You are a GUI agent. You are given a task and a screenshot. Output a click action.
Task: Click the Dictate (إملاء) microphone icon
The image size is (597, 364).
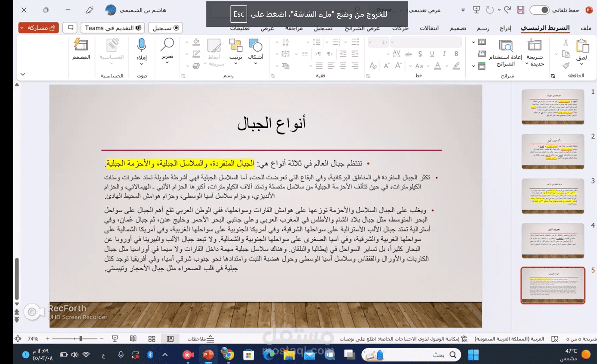(142, 45)
